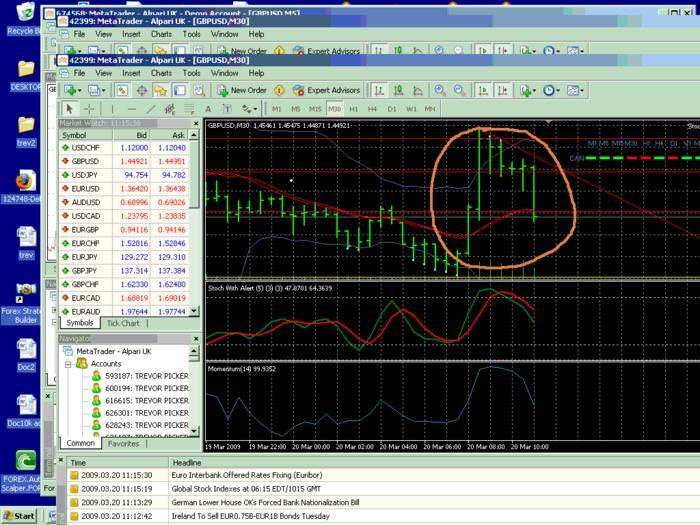Close the Market Watch panel

pyautogui.click(x=196, y=123)
